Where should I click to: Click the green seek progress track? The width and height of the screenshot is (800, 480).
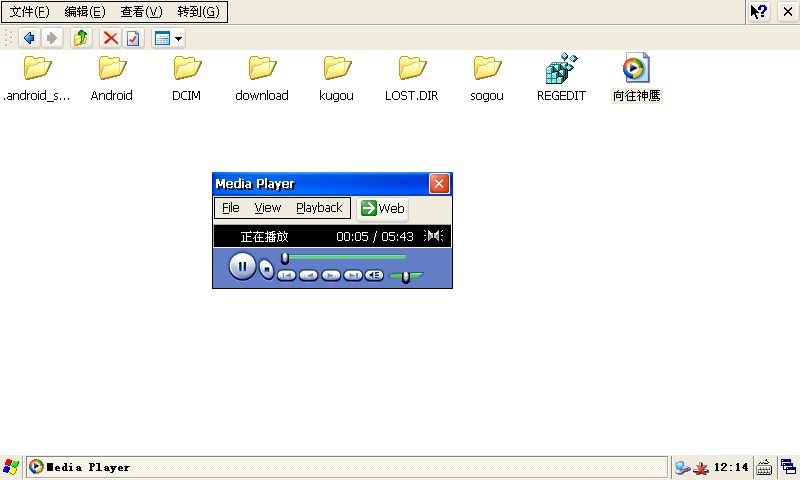(x=347, y=257)
